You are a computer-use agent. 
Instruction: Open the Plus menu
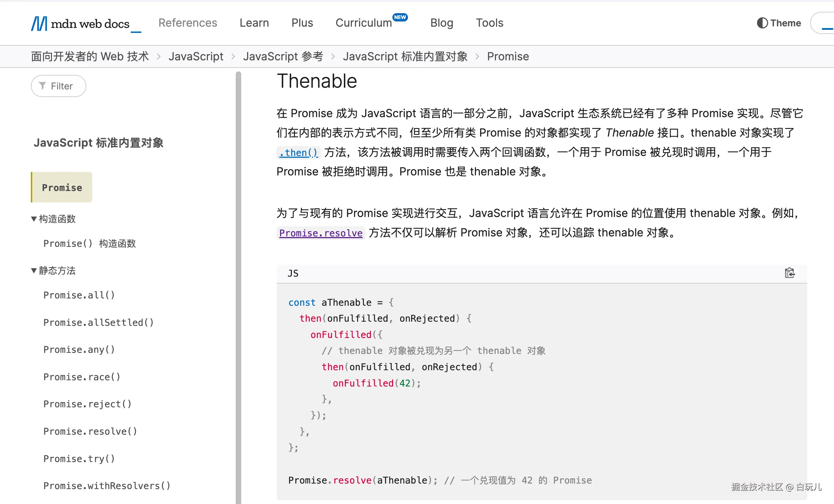pyautogui.click(x=302, y=23)
